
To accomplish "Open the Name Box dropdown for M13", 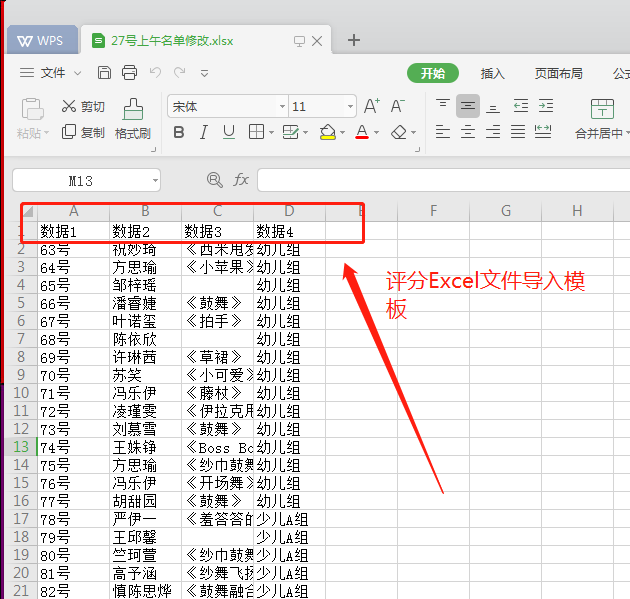I will pyautogui.click(x=154, y=180).
